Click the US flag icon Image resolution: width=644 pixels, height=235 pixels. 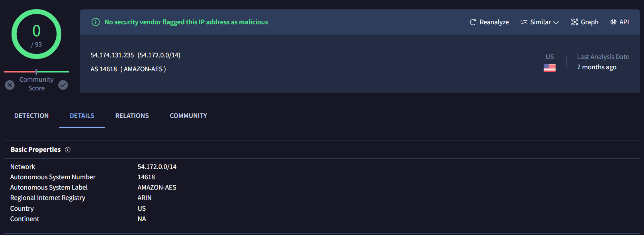550,68
